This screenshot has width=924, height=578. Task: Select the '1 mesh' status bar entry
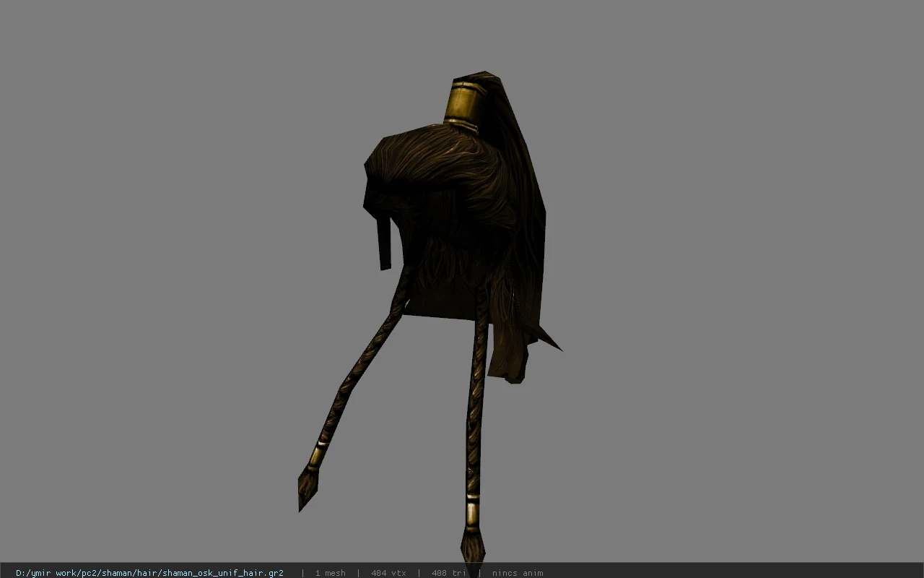(330, 572)
